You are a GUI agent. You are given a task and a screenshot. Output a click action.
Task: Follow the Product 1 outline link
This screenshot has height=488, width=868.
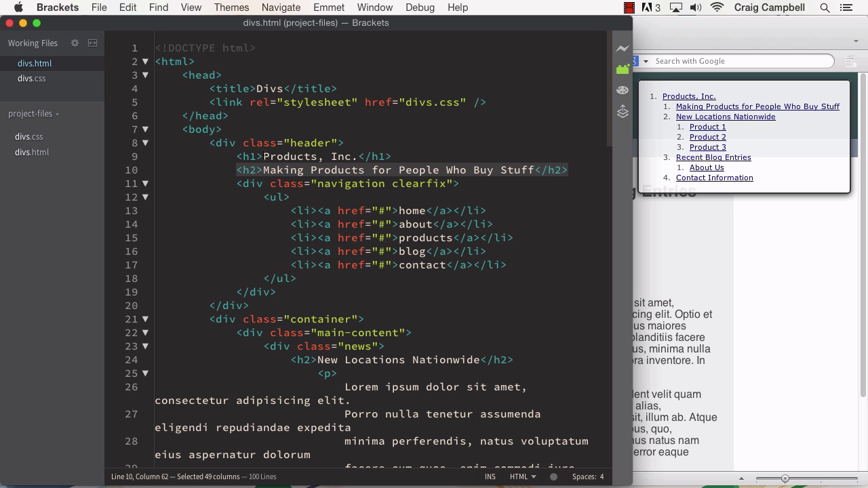708,127
